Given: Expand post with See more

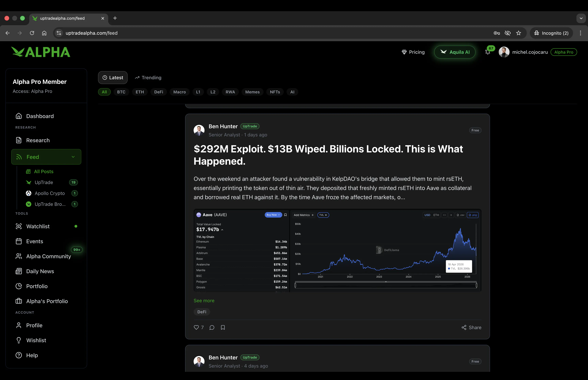Looking at the screenshot, I should coord(204,301).
